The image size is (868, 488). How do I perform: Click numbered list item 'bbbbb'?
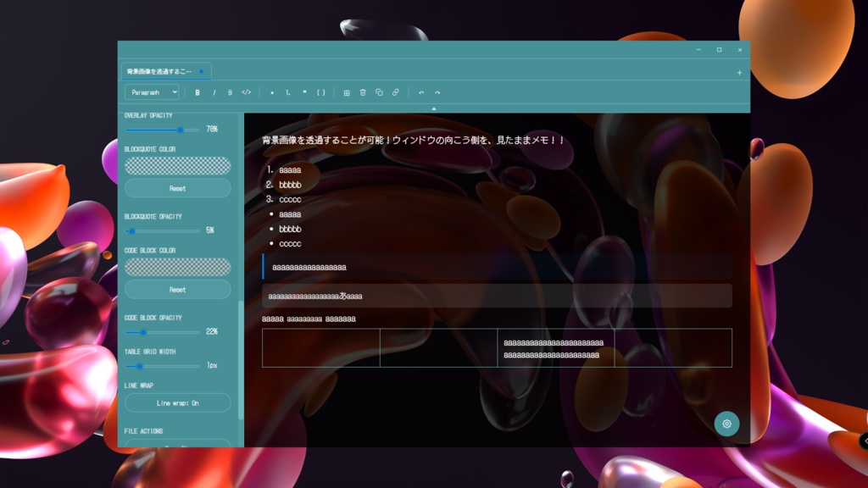[x=290, y=185]
